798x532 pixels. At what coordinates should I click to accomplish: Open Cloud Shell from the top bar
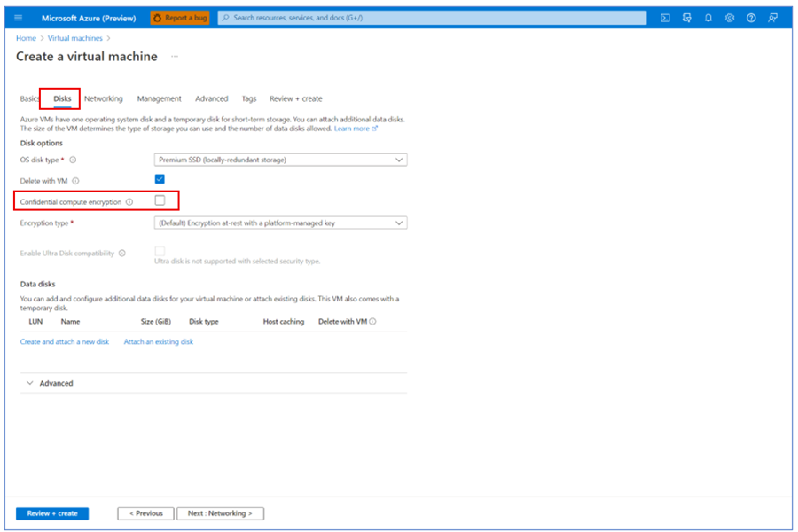pyautogui.click(x=665, y=18)
